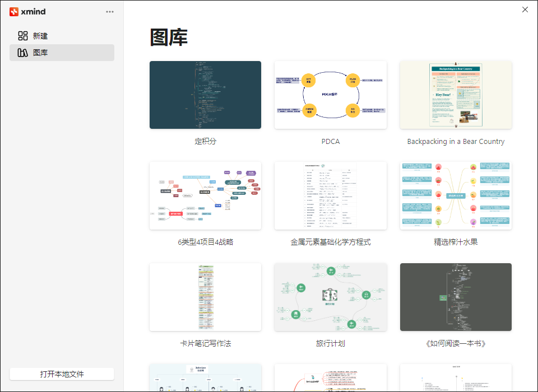Open the 定积分 mind map template

[205, 95]
